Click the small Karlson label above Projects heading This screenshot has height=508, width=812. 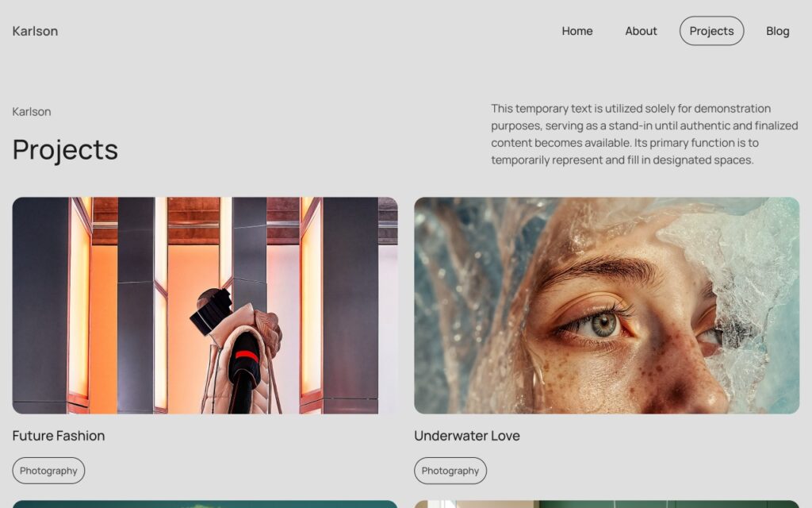point(32,111)
